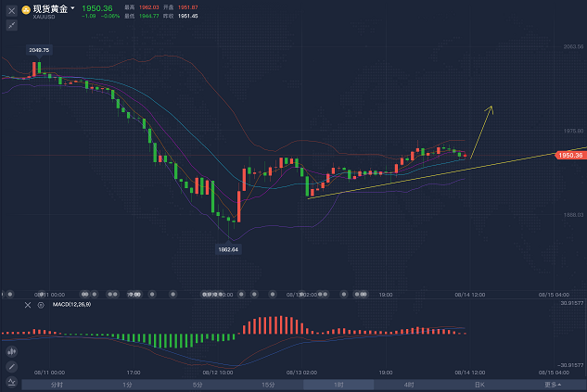Image resolution: width=587 pixels, height=392 pixels.
Task: Close the chart with the top-left X
Action: (x=11, y=11)
